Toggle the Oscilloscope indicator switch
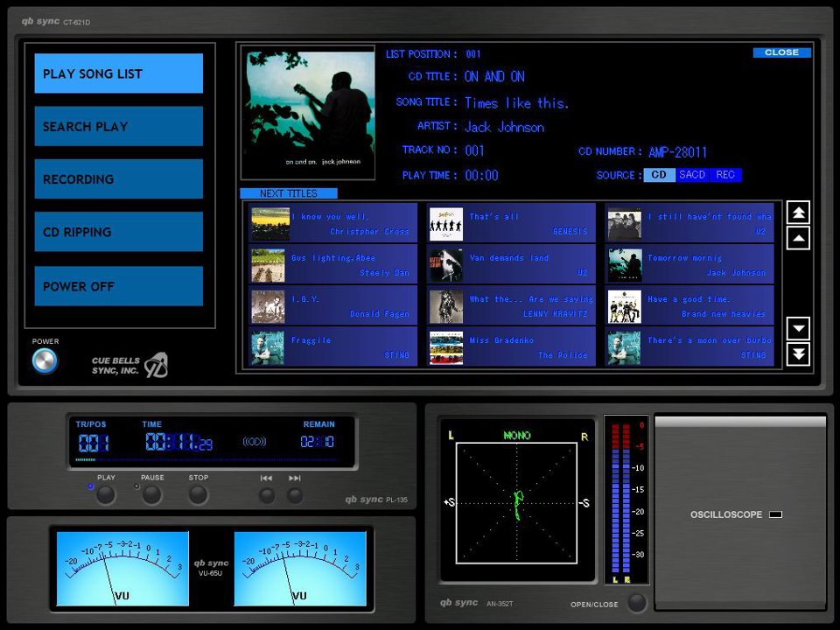This screenshot has height=630, width=840. click(775, 514)
